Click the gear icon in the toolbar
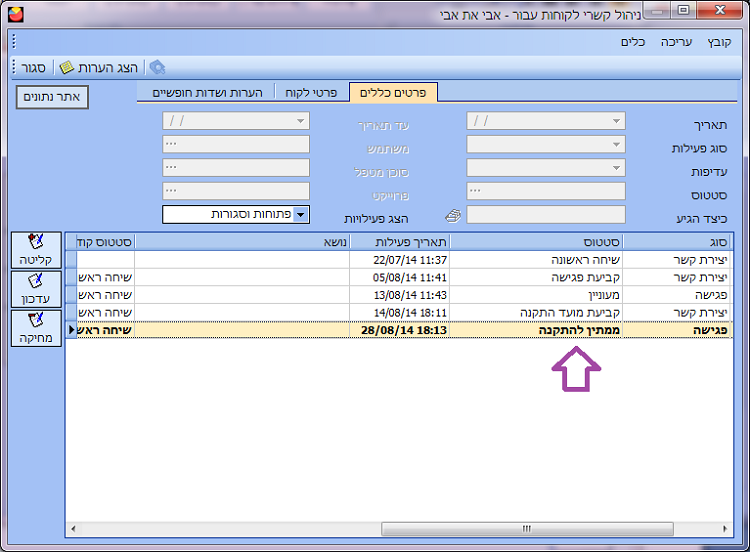750x552 pixels. point(157,67)
